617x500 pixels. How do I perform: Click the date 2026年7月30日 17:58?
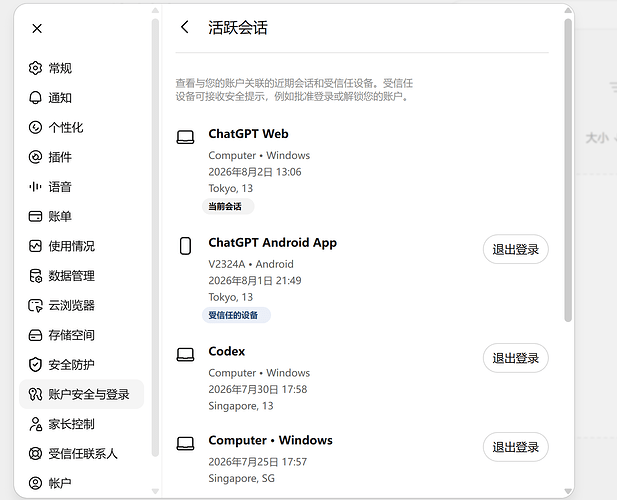point(258,389)
